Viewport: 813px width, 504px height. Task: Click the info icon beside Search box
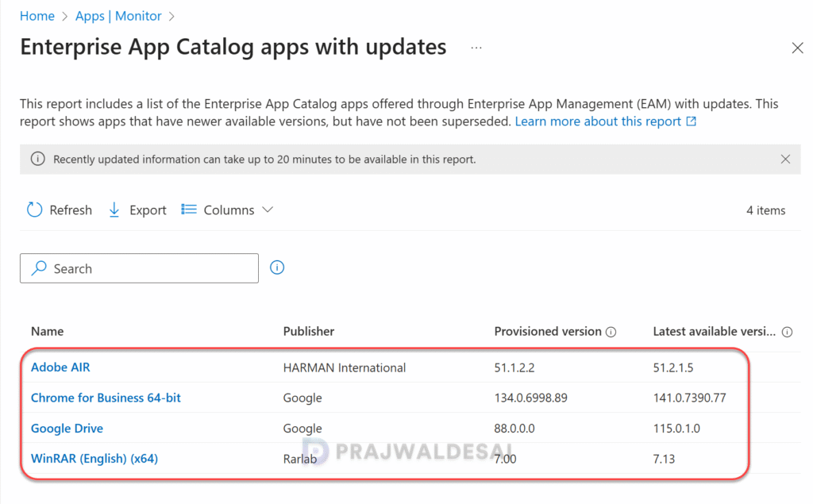coord(277,267)
